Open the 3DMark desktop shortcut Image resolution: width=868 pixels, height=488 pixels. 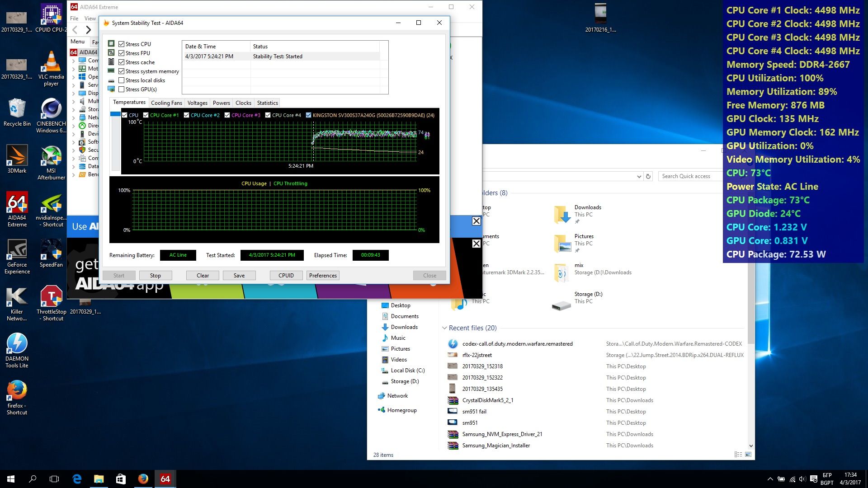[17, 159]
